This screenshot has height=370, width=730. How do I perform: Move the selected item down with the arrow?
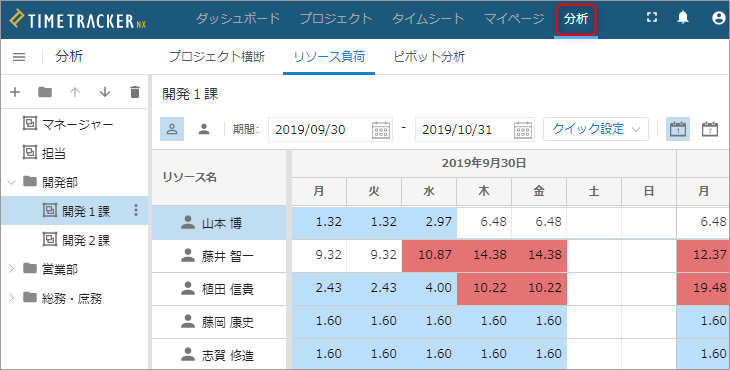click(105, 92)
